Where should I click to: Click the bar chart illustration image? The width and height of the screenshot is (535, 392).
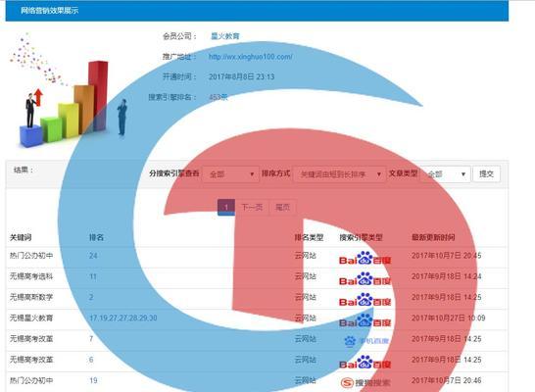click(69, 90)
